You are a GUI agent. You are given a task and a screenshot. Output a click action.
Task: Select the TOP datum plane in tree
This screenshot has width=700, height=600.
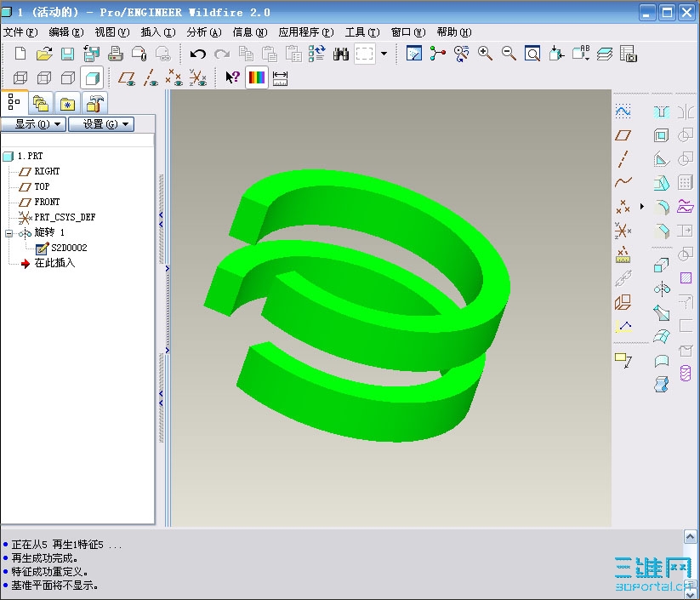pyautogui.click(x=42, y=186)
